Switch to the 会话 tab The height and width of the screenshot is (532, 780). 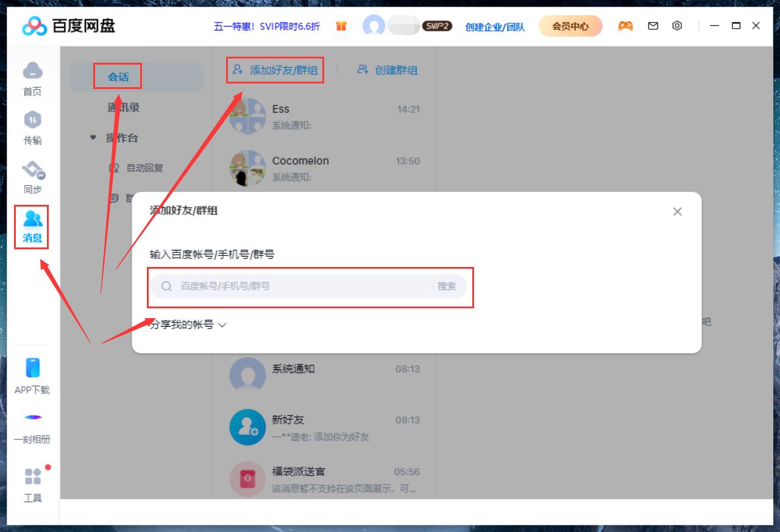point(118,76)
